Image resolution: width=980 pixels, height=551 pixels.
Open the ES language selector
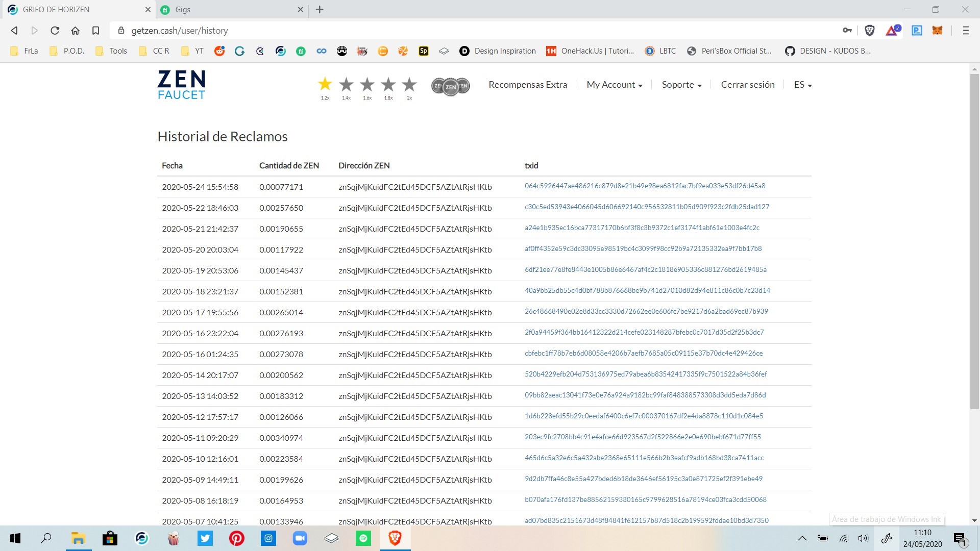[802, 85]
